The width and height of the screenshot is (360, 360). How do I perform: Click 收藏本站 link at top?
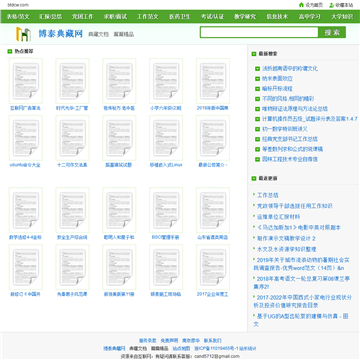coord(344,5)
